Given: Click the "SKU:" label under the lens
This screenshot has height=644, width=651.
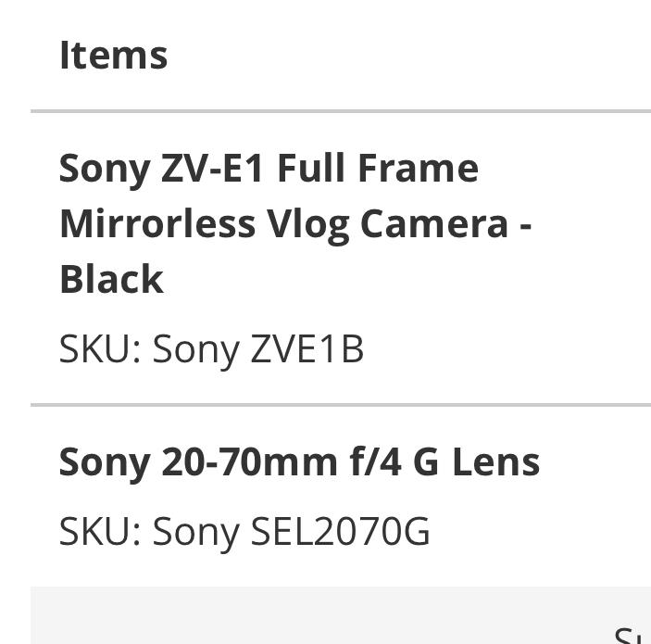Looking at the screenshot, I should [x=99, y=532].
